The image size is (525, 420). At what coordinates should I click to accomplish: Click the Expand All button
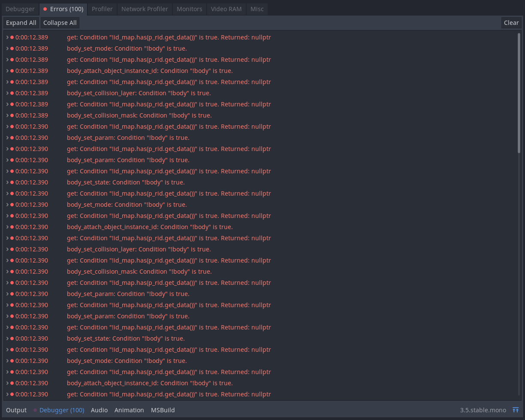tap(21, 23)
